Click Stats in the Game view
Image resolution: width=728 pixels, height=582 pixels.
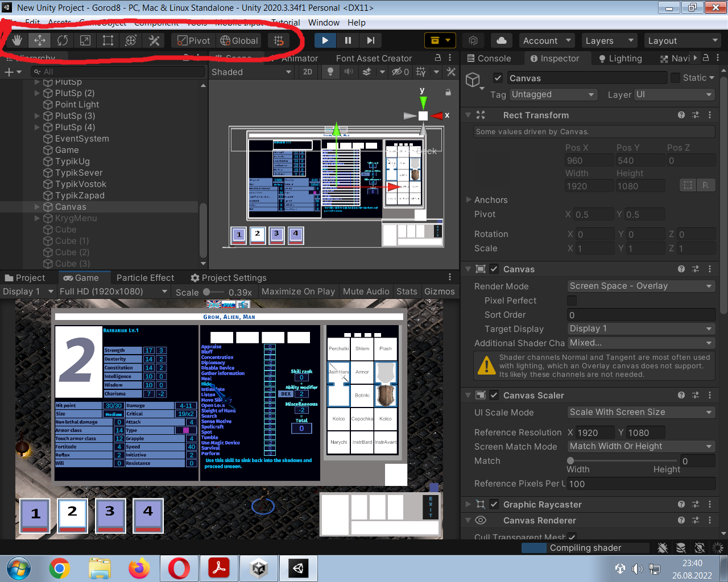pos(407,291)
